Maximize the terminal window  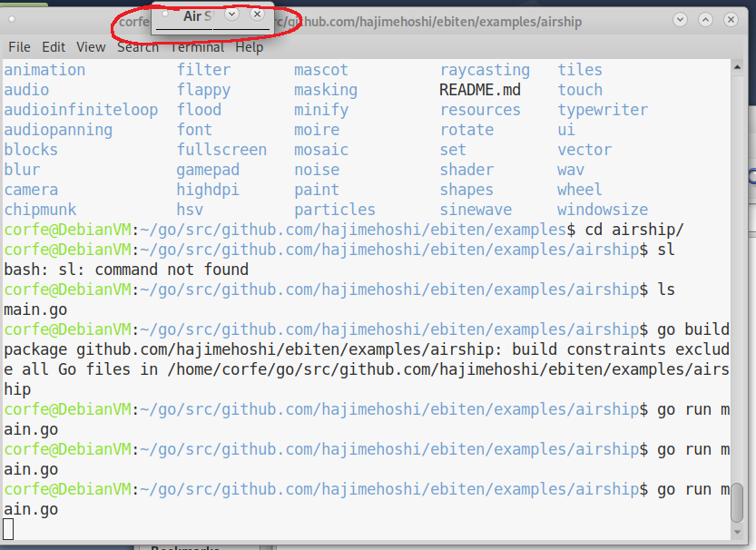point(705,20)
